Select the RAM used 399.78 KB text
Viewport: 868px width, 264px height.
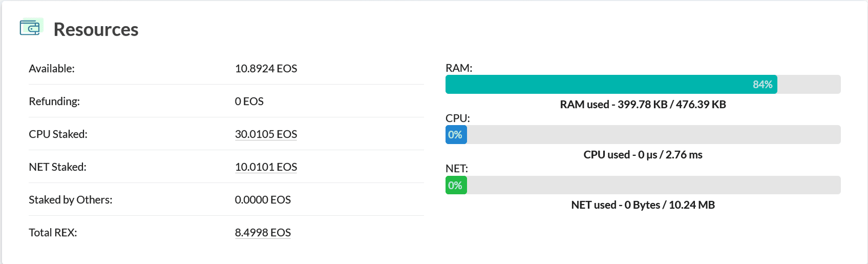tap(643, 105)
